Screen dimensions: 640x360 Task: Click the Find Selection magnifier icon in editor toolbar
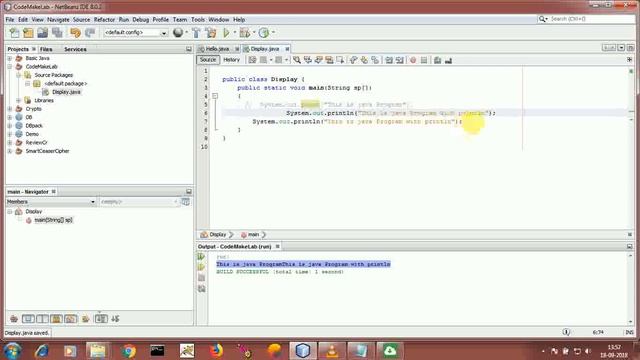pos(297,60)
